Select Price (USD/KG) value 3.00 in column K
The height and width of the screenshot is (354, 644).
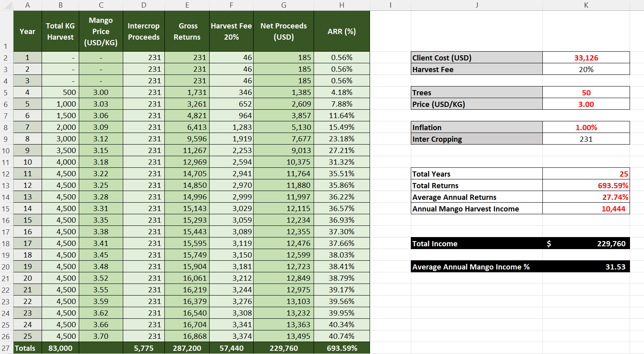[586, 104]
